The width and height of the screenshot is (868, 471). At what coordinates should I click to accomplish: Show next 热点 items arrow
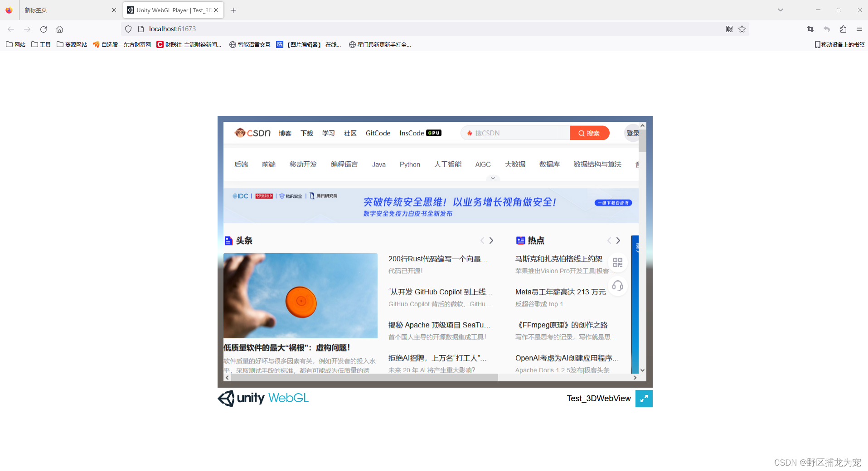click(618, 240)
